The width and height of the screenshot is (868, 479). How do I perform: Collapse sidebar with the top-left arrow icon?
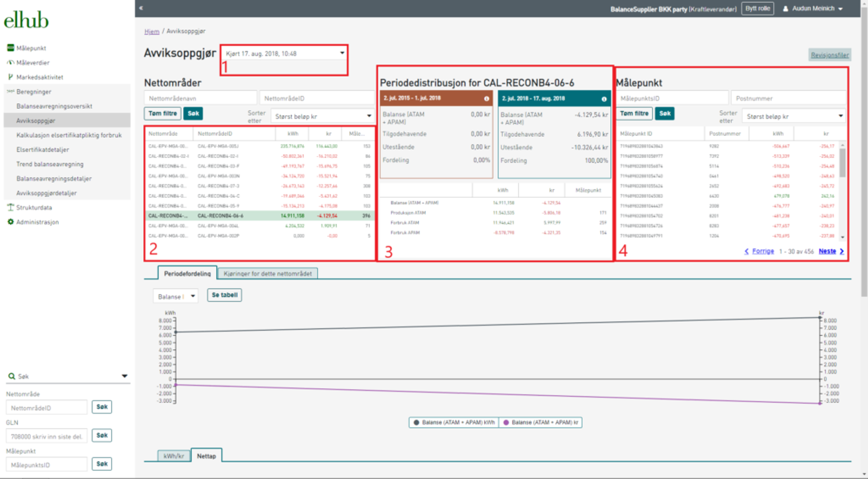point(141,8)
